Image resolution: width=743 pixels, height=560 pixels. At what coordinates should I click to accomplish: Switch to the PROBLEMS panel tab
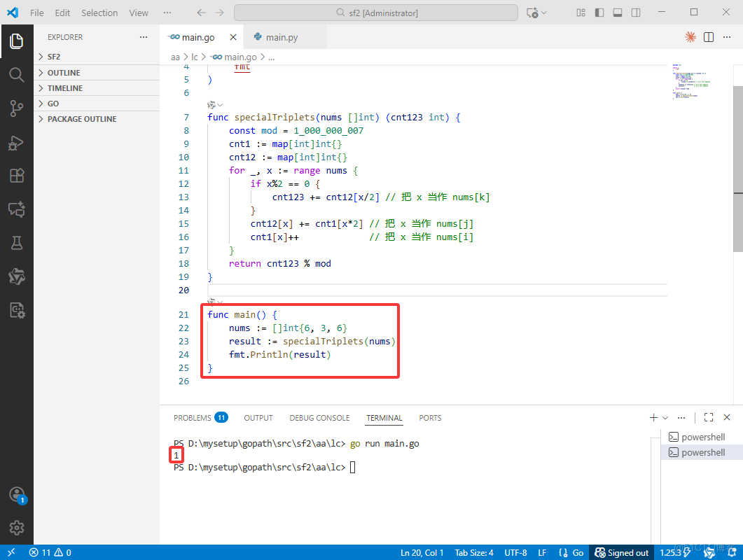tap(193, 418)
